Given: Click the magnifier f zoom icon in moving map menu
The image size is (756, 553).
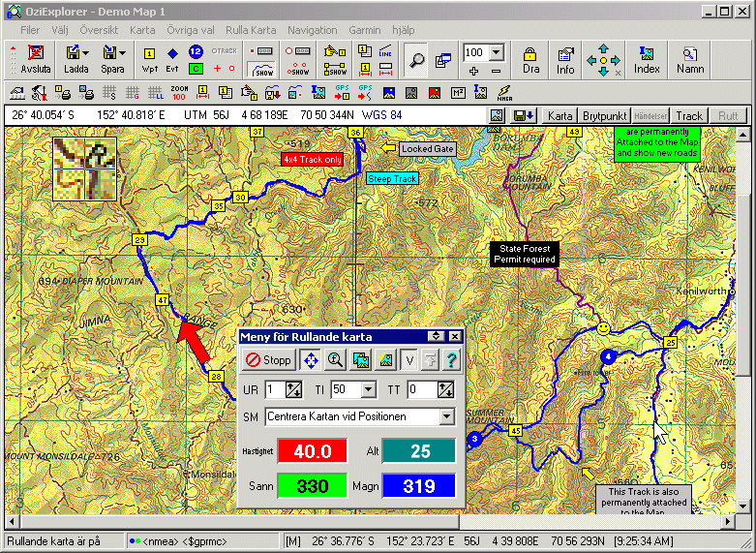Looking at the screenshot, I should click(335, 360).
